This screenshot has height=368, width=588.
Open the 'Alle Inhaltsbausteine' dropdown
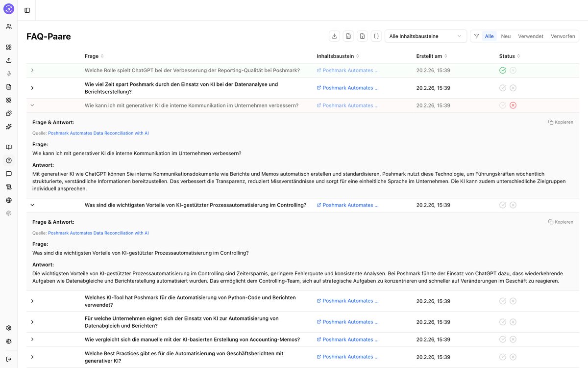pyautogui.click(x=426, y=36)
